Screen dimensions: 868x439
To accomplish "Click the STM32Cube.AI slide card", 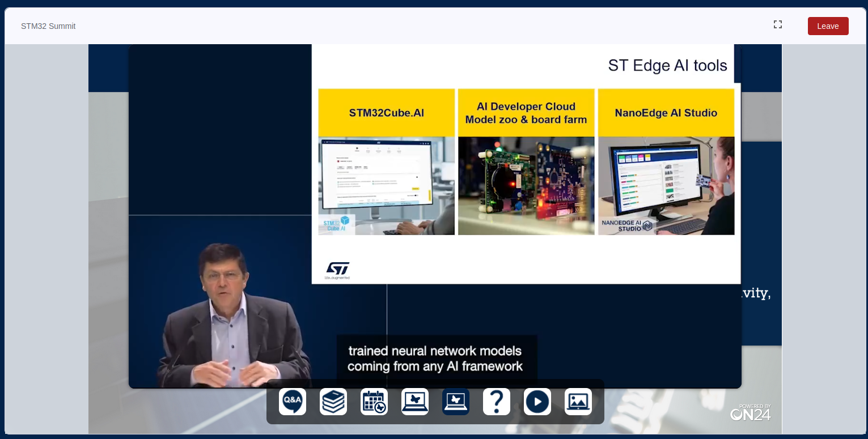I will (x=387, y=161).
